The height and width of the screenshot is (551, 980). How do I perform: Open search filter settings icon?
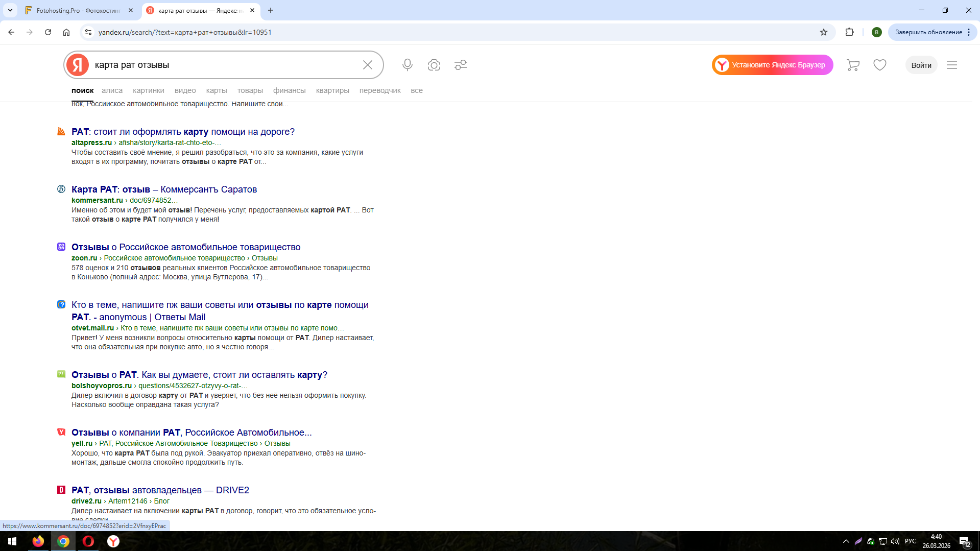[461, 65]
